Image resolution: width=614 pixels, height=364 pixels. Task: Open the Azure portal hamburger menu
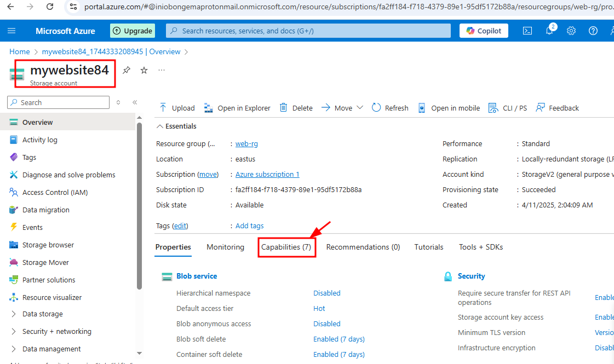(x=12, y=31)
